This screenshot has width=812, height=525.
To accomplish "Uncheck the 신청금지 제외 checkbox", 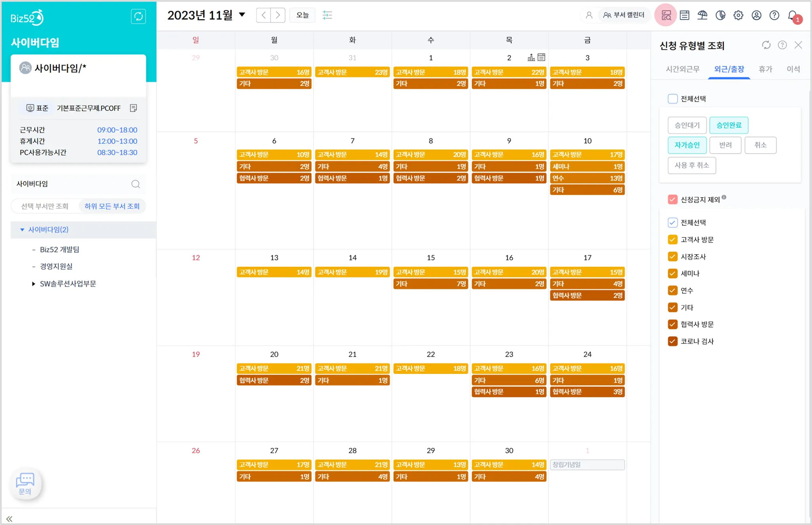I will 672,199.
